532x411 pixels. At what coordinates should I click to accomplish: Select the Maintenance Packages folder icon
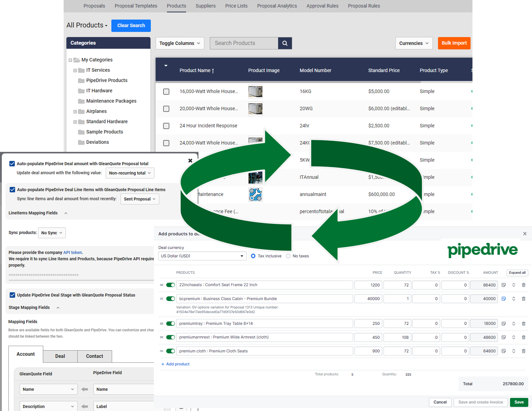[81, 101]
